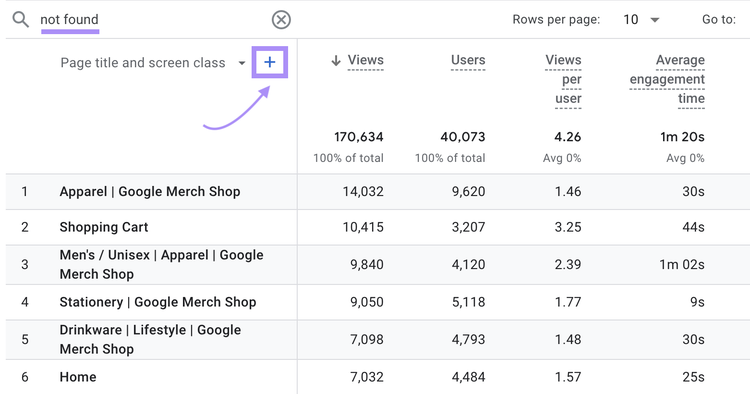Click views value 7,098 for Drinkware
750x394 pixels.
point(367,339)
